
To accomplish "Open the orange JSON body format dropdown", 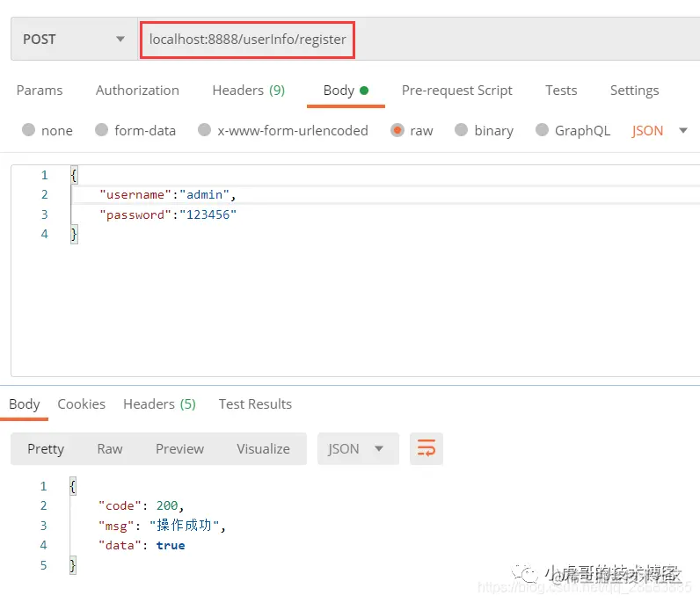I will pyautogui.click(x=659, y=131).
